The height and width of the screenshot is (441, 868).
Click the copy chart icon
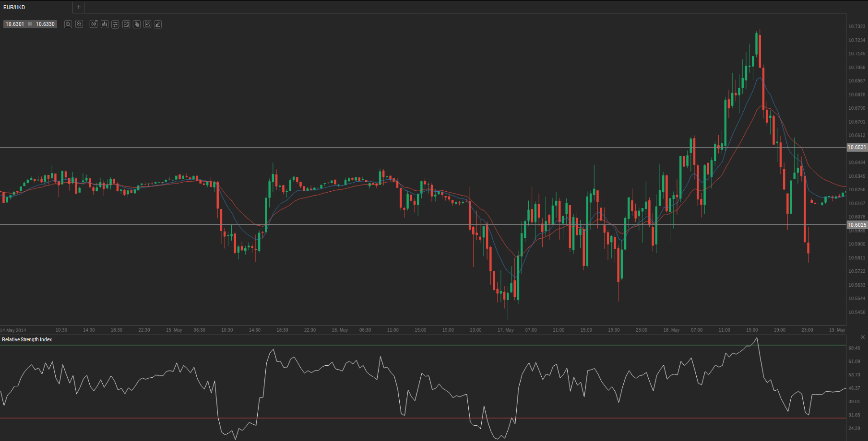pyautogui.click(x=137, y=24)
